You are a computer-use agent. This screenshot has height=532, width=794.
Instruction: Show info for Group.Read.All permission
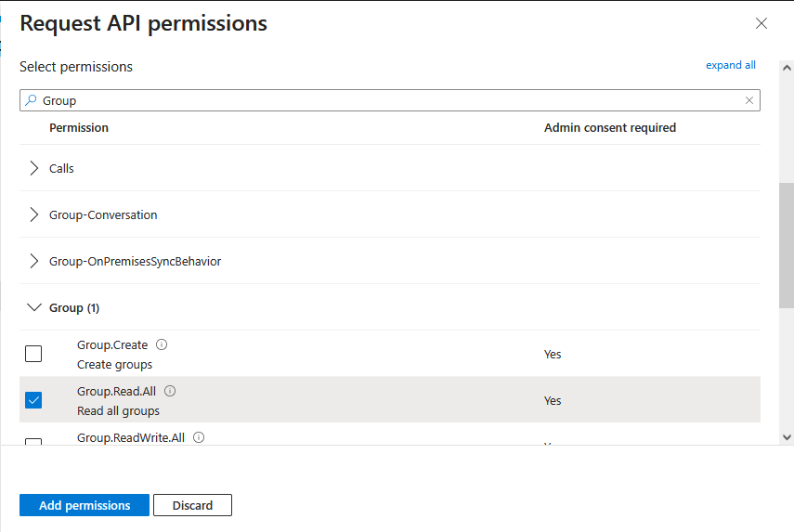click(170, 391)
